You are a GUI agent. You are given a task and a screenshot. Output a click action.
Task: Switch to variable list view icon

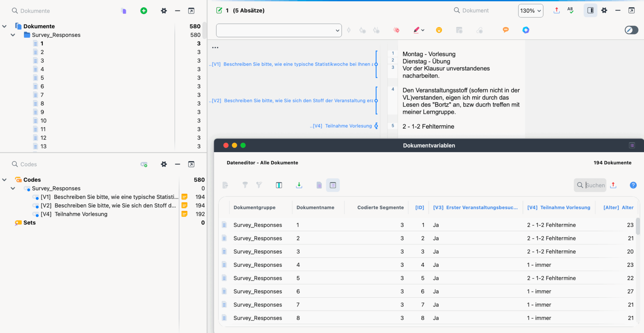319,185
